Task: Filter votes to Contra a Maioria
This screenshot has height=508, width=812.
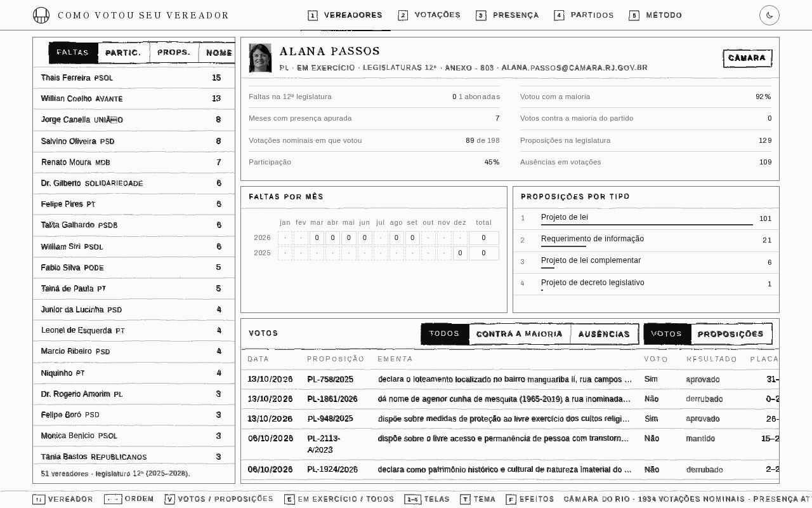Action: [520, 334]
